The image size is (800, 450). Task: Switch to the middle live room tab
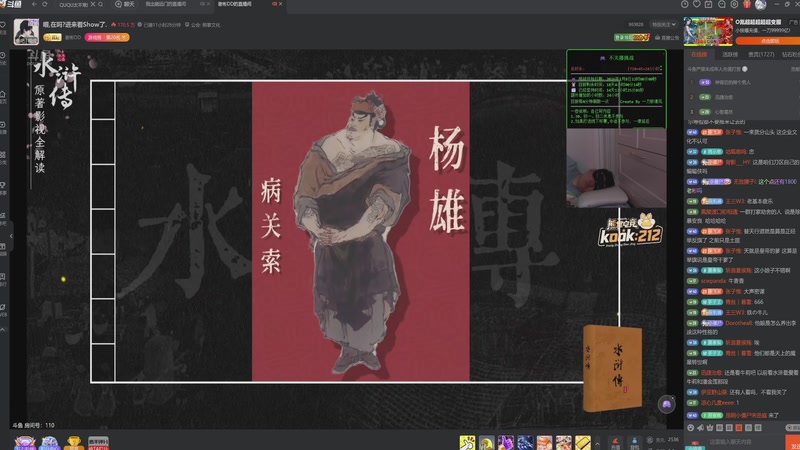(x=166, y=4)
